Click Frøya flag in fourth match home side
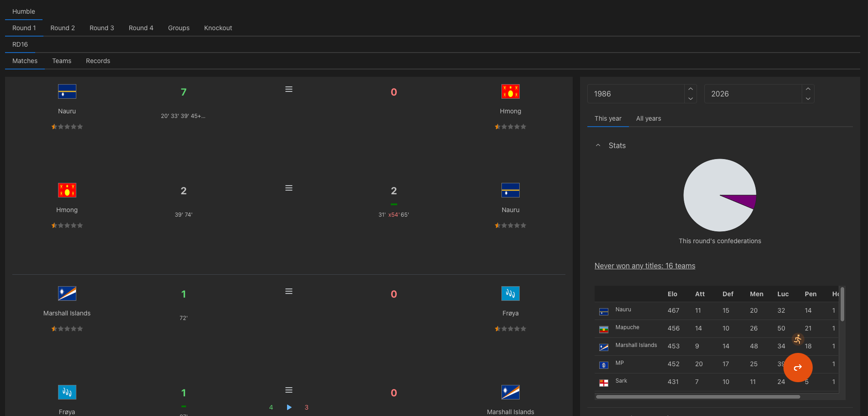868x416 pixels. point(67,392)
